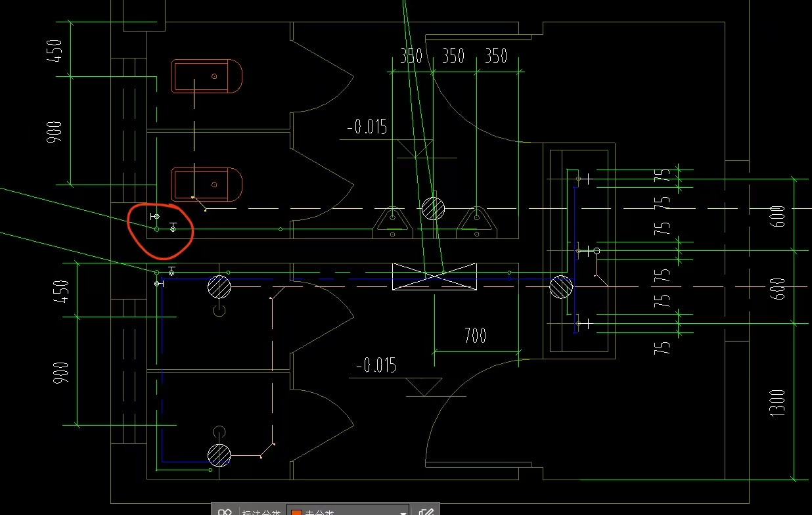812x515 pixels.
Task: Select the 700 dimension text
Action: tap(475, 336)
